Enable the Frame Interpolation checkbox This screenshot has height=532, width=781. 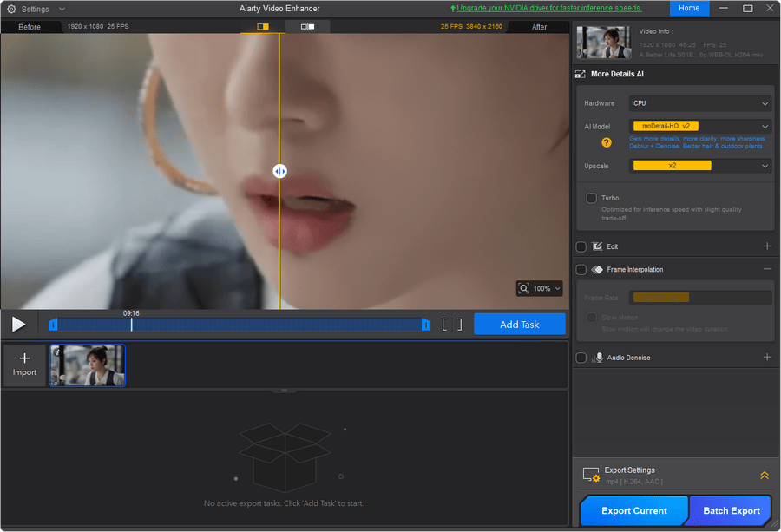pos(581,270)
